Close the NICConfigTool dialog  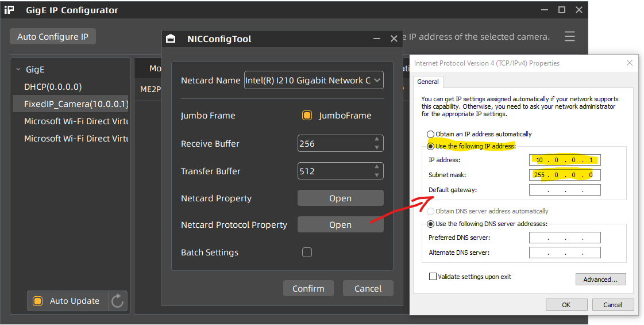tap(394, 39)
